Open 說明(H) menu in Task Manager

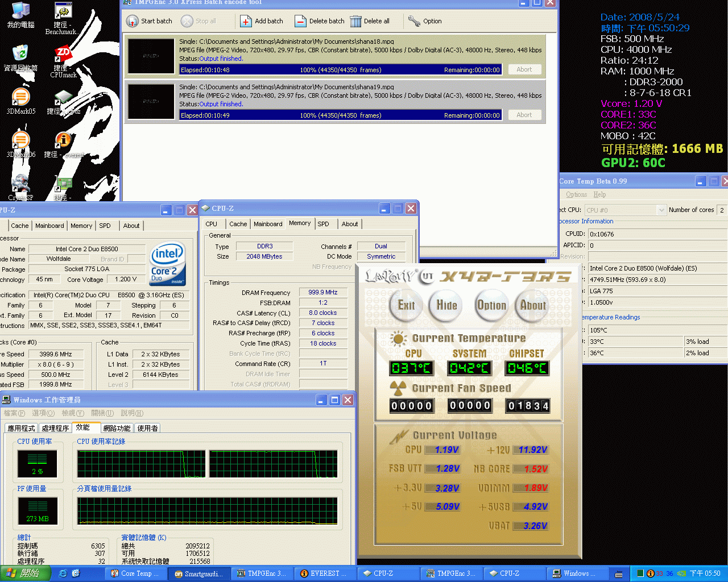132,413
